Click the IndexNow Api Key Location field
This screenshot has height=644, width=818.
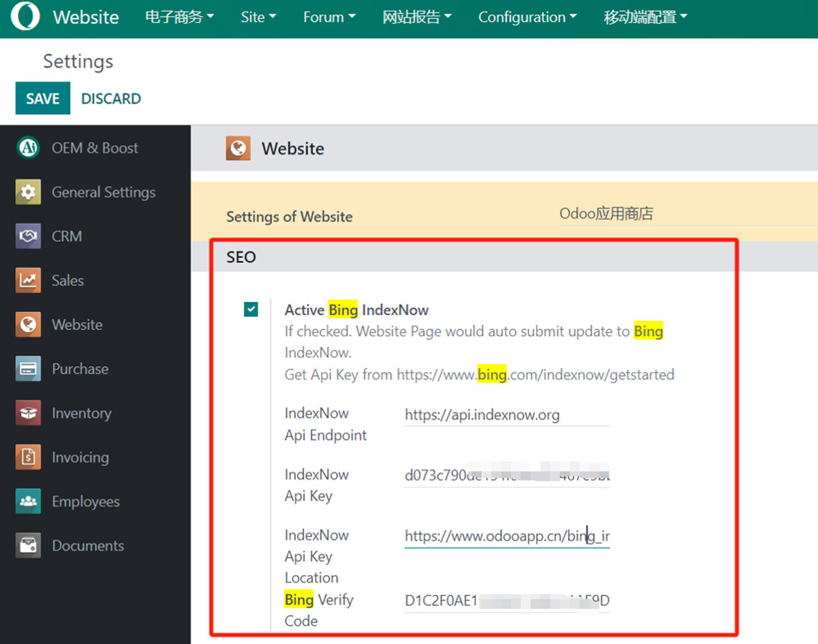506,536
